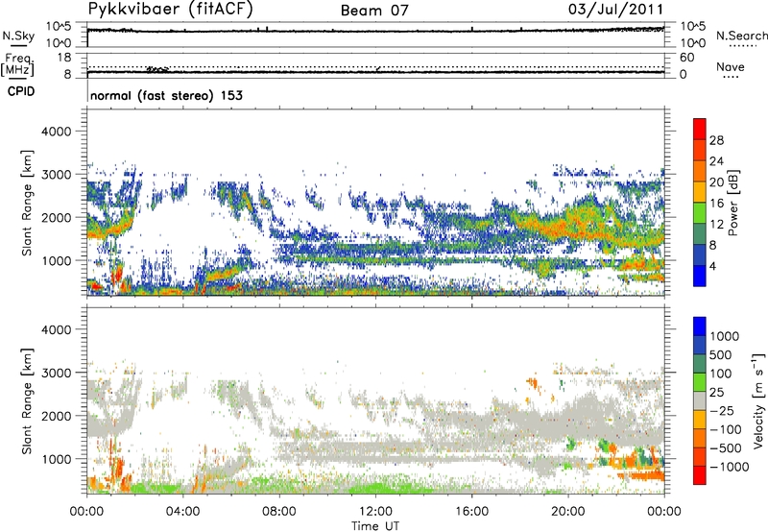The width and height of the screenshot is (768, 532).
Task: Pick the blue top segment of Velocity color bar
Action: coord(700,326)
